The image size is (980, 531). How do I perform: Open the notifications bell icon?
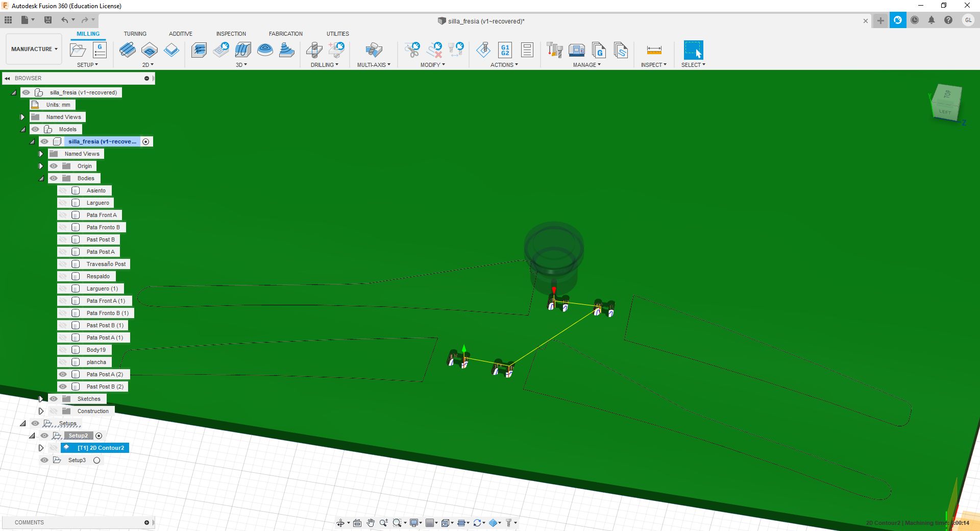[x=932, y=20]
